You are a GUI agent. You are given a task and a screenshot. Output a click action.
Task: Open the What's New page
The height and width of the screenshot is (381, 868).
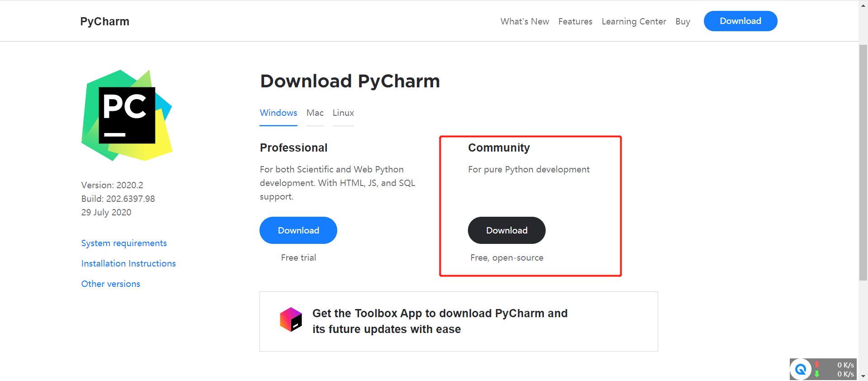[x=524, y=21]
